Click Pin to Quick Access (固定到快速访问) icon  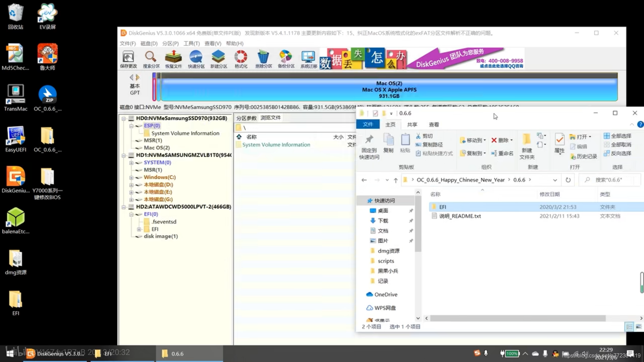tap(369, 146)
